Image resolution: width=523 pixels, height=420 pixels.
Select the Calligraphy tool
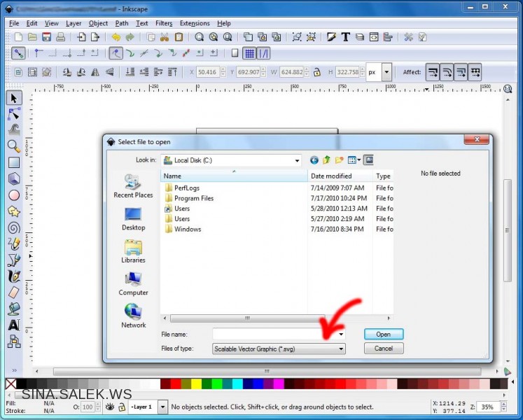14,276
